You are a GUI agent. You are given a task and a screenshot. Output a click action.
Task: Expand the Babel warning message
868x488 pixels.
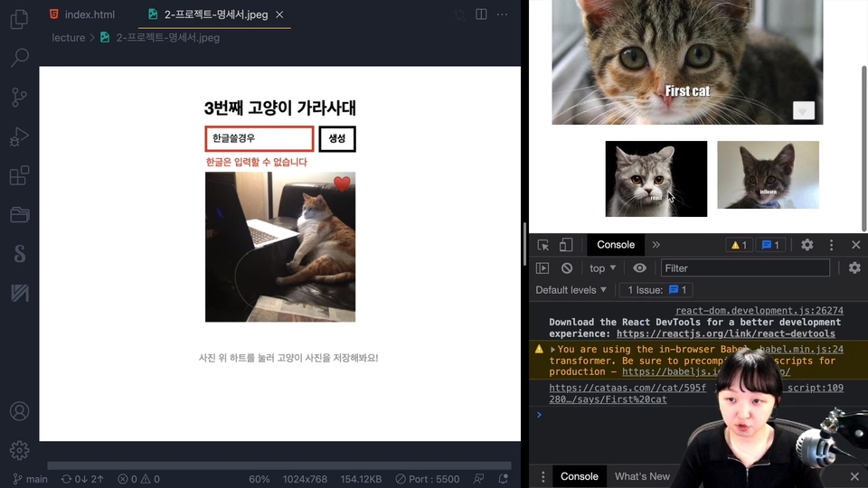click(552, 350)
